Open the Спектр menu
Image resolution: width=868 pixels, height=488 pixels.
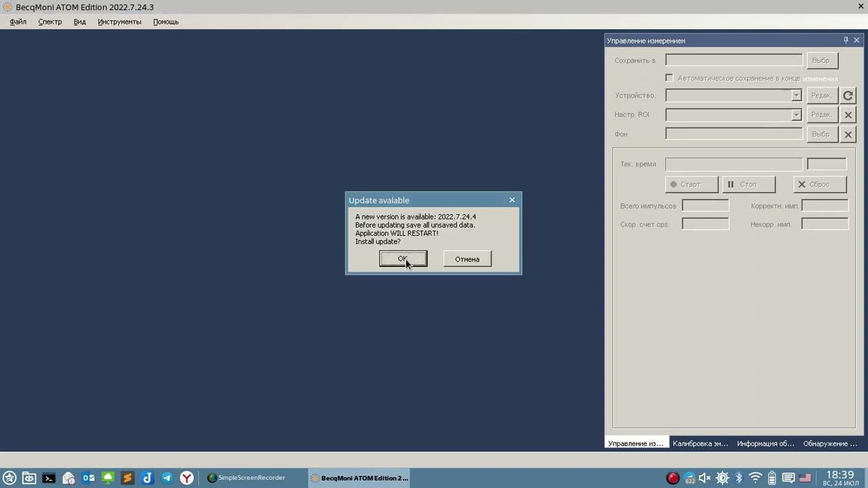[50, 22]
